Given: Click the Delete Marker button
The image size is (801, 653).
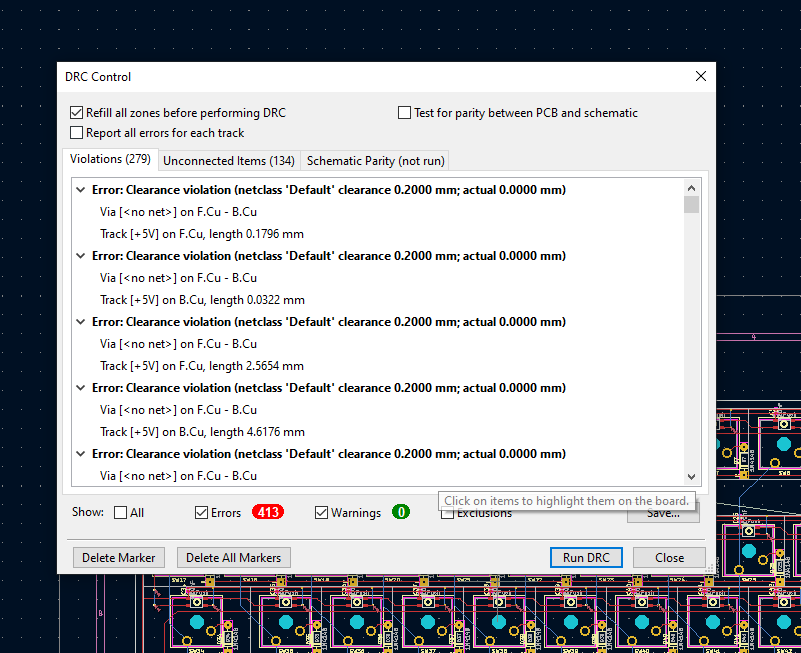Looking at the screenshot, I should [x=119, y=557].
